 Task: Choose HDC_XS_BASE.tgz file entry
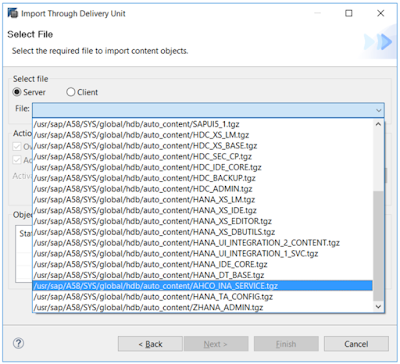(203, 146)
